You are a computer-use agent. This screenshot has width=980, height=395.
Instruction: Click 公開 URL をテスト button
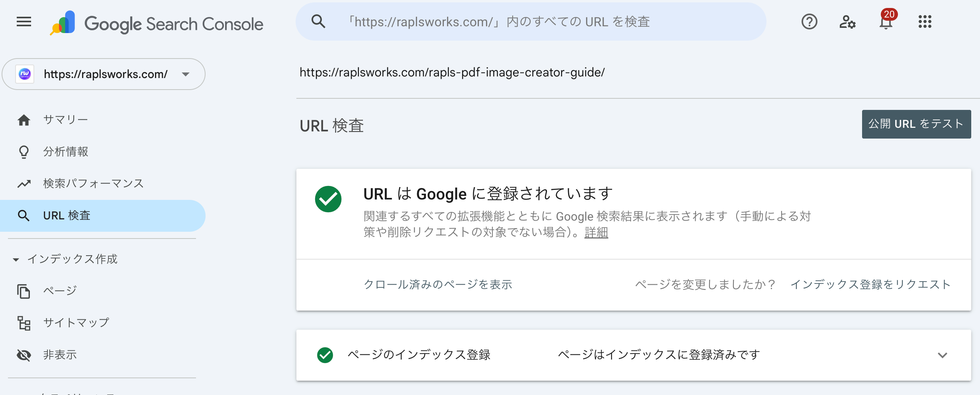coord(916,124)
